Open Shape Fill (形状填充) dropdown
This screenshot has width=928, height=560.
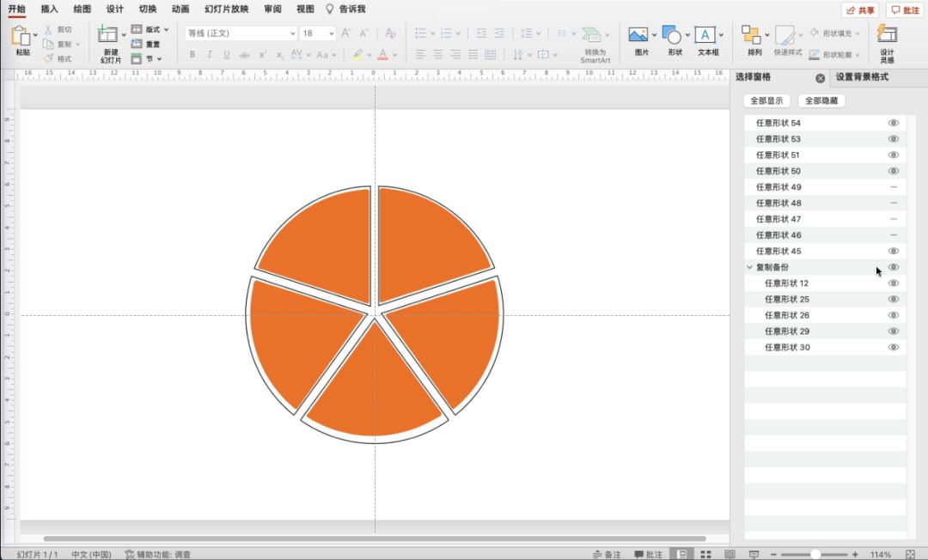[x=858, y=33]
